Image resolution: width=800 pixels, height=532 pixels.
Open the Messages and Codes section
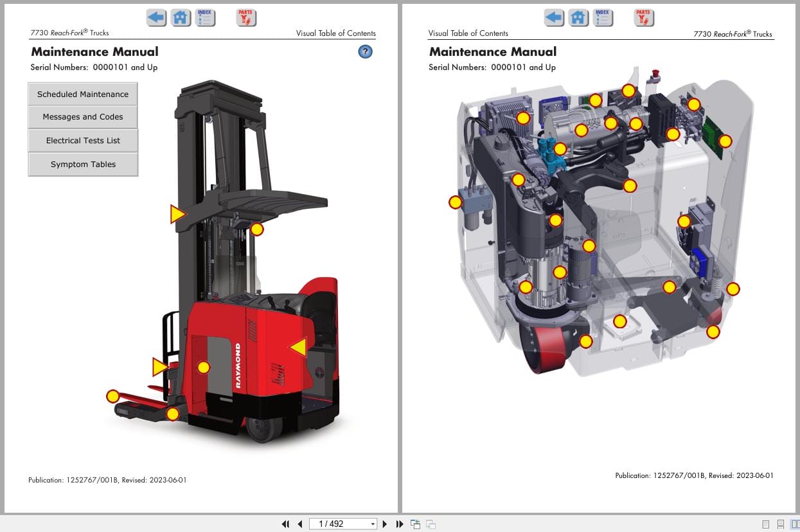[83, 117]
